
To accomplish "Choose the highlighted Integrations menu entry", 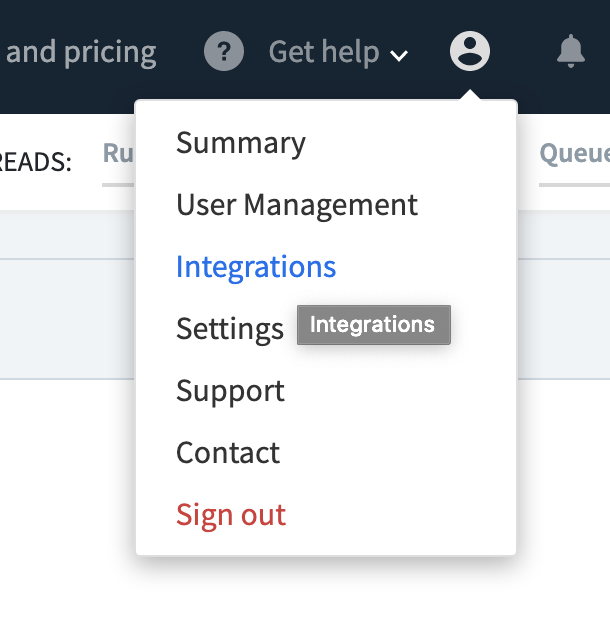I will (256, 267).
